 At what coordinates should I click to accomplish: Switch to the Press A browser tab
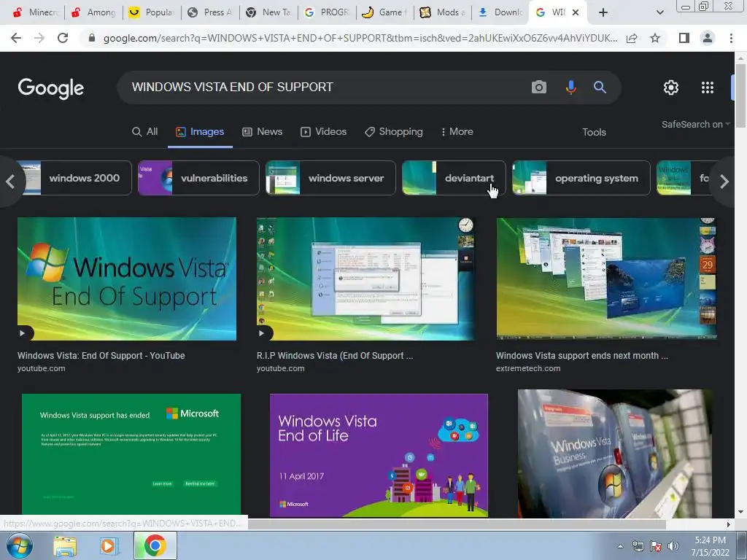(x=209, y=12)
